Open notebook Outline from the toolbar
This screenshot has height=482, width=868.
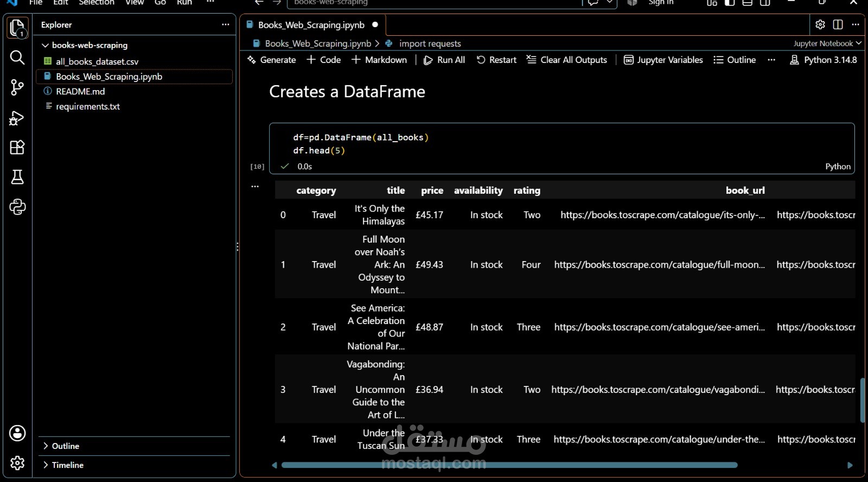(x=735, y=60)
